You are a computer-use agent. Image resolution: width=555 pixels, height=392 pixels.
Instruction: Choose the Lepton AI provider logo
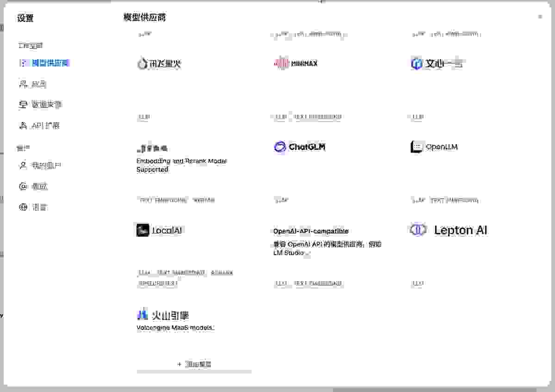pyautogui.click(x=449, y=230)
